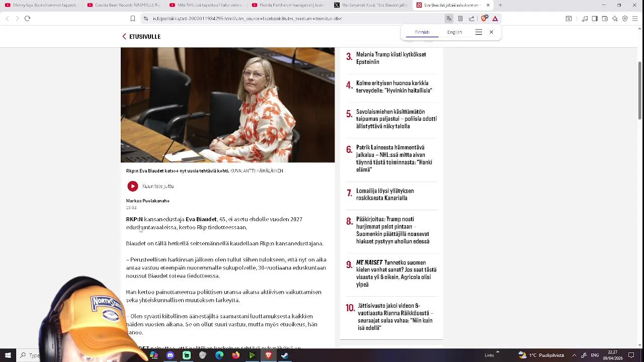644x362 pixels.
Task: Open the Kolme erityisen huonoa karkkia headline
Action: click(x=394, y=87)
